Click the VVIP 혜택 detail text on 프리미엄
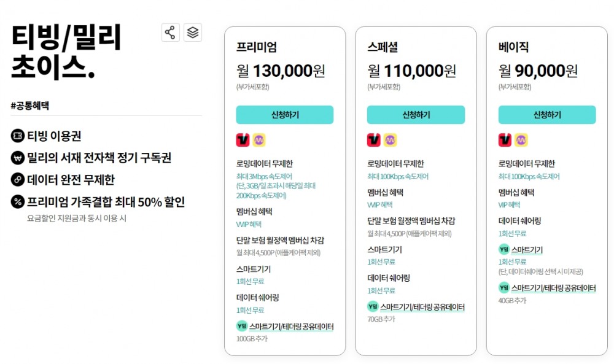Image resolution: width=614 pixels, height=364 pixels. (x=248, y=223)
